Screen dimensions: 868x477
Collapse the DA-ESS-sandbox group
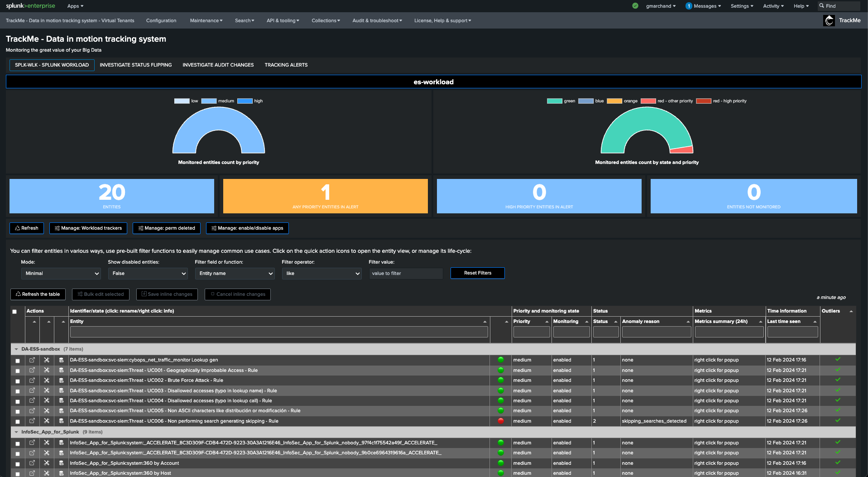coord(16,349)
